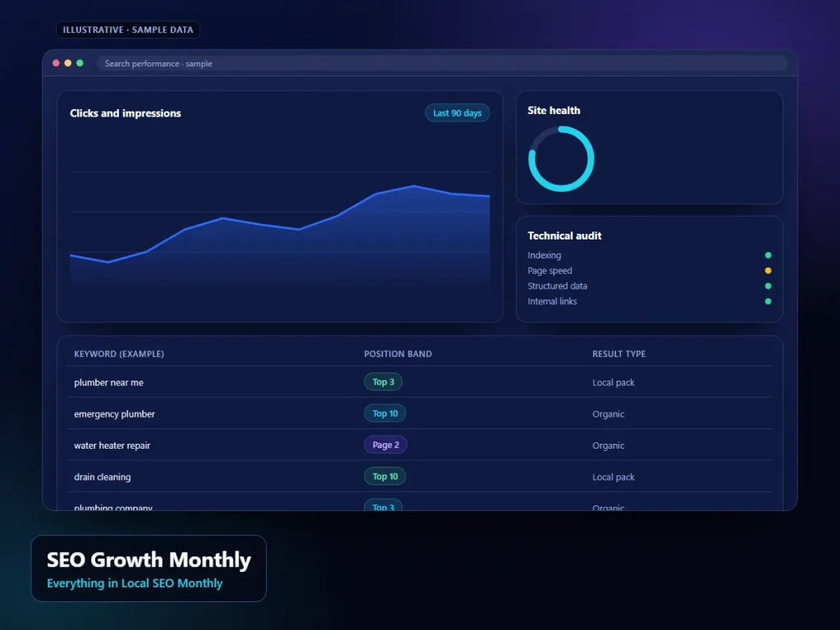The width and height of the screenshot is (840, 630).
Task: Click Top 10 badge for drain cleaning
Action: tap(385, 477)
